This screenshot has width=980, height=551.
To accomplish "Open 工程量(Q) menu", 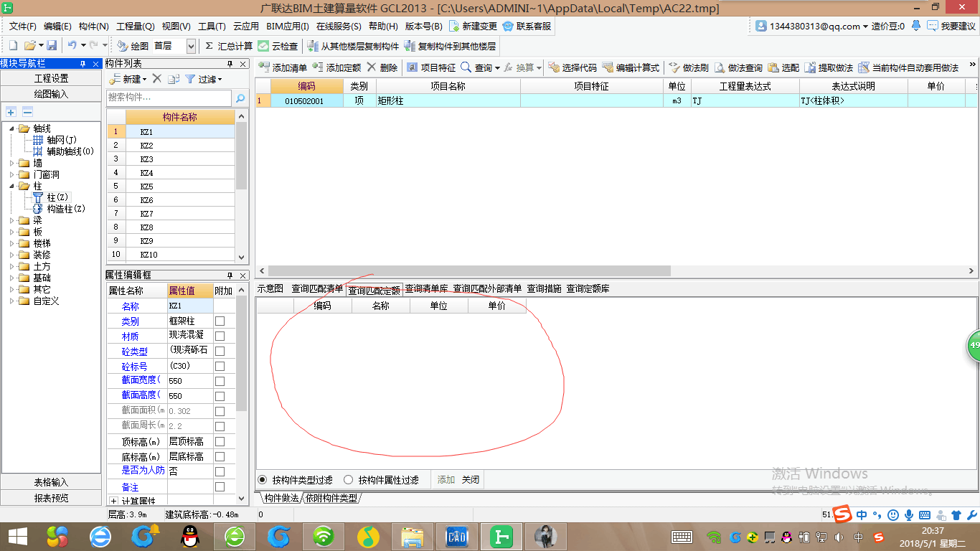I will coord(136,26).
